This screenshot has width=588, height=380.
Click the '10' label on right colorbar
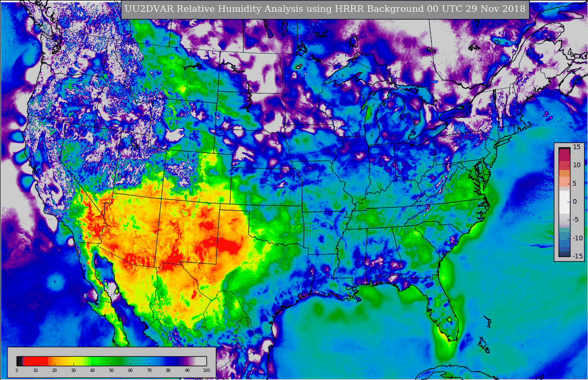click(577, 165)
